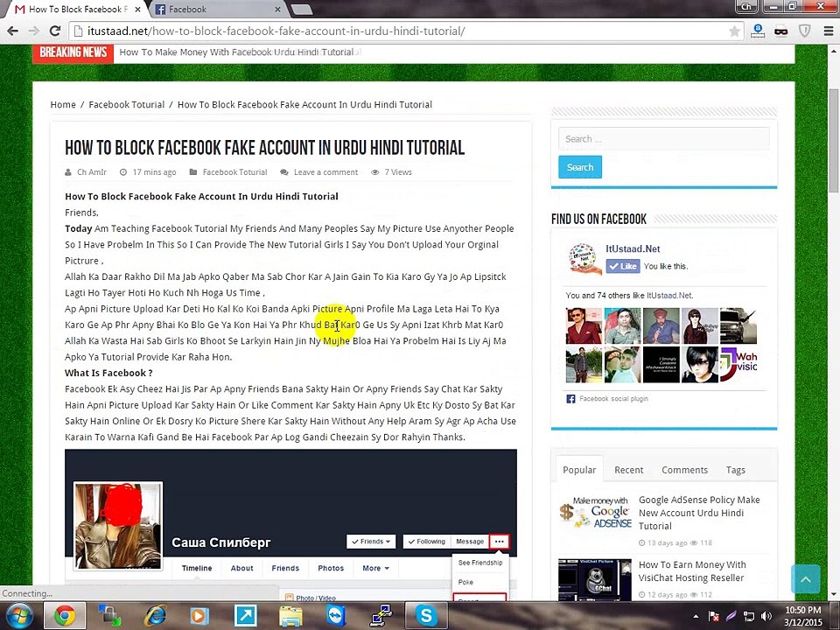Click the browser forward arrow
The image size is (840, 630).
pos(33,31)
